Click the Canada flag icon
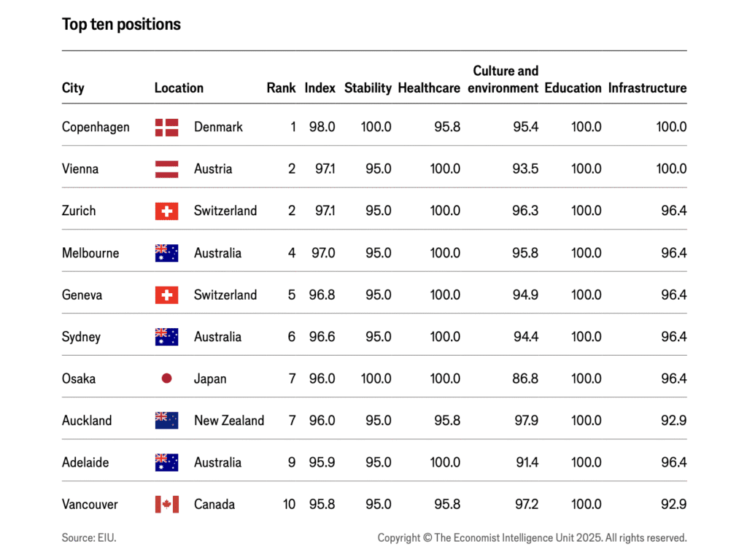Screen dimensions: 747x560 [166, 505]
